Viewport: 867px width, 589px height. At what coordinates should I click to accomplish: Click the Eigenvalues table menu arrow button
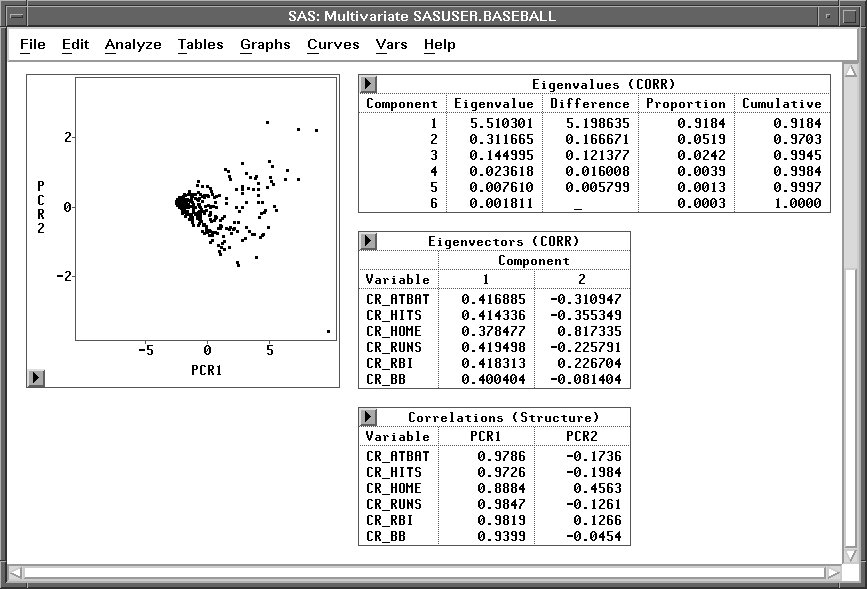point(368,84)
